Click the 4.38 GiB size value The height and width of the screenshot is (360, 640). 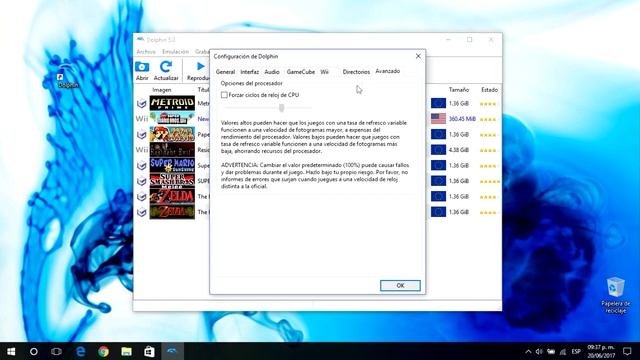459,150
